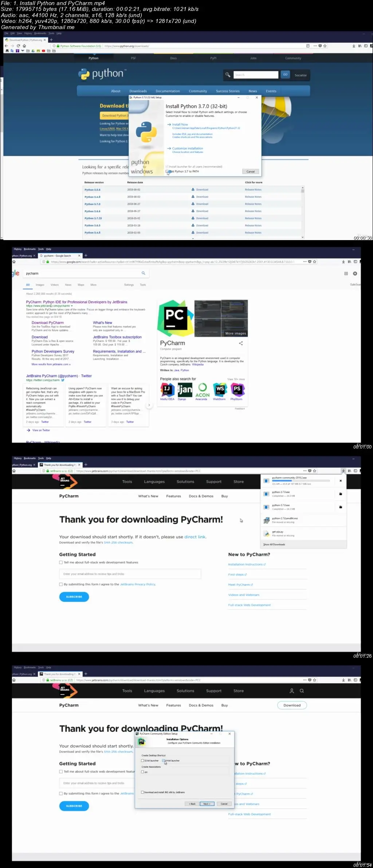The width and height of the screenshot is (373, 868).
Task: Click the release table scrollbar up arrow
Action: point(302,188)
